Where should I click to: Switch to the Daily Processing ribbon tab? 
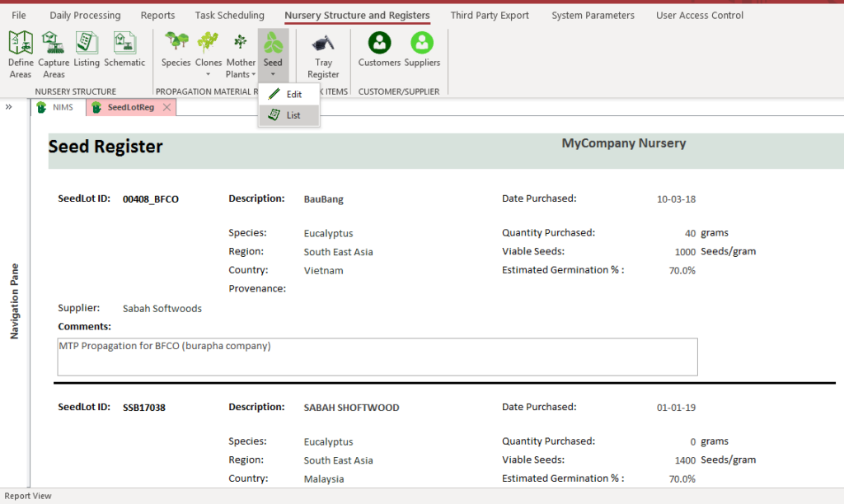[85, 16]
